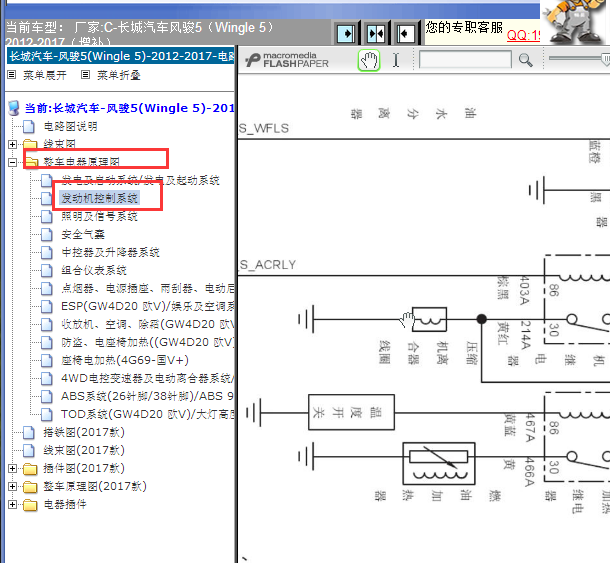This screenshot has height=563, width=610.
Task: Open 组合仪表系统 diagram entry
Action: click(94, 270)
